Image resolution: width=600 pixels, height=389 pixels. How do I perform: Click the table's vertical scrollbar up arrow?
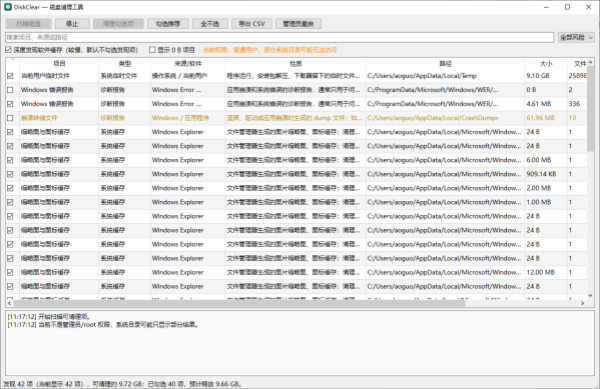click(590, 62)
